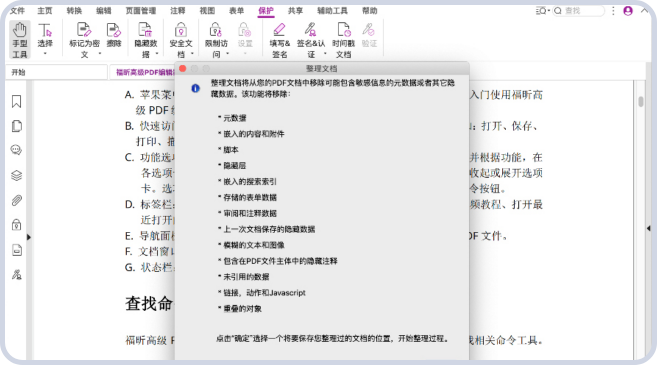The height and width of the screenshot is (365, 657).
Task: Switch to the 开始 document tab
Action: click(x=56, y=72)
